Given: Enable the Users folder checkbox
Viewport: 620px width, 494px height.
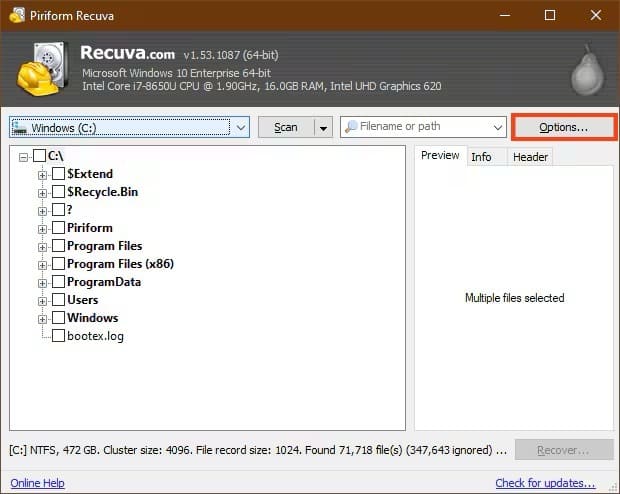Looking at the screenshot, I should click(x=58, y=299).
